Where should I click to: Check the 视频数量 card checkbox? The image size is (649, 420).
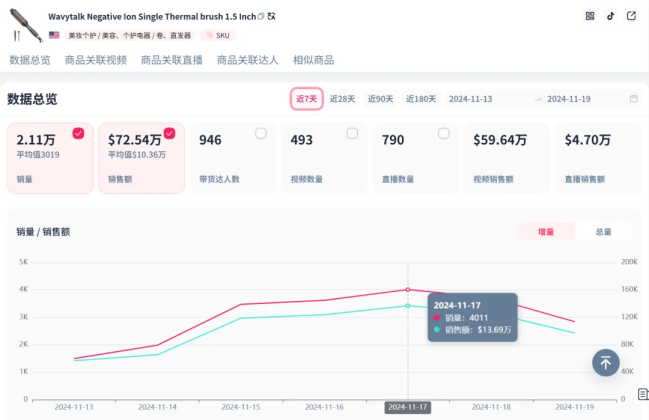click(x=352, y=133)
